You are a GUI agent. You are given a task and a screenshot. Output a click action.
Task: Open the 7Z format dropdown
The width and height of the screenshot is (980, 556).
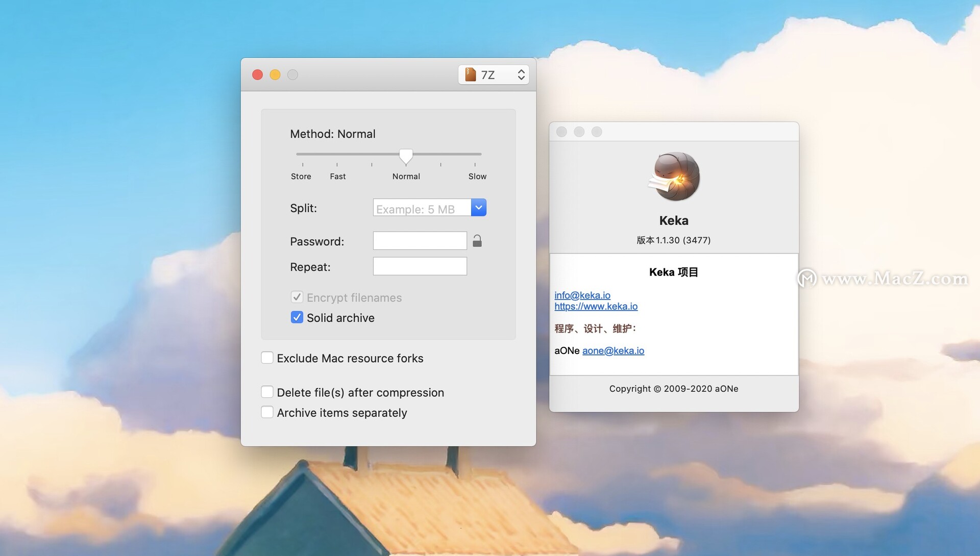(494, 75)
